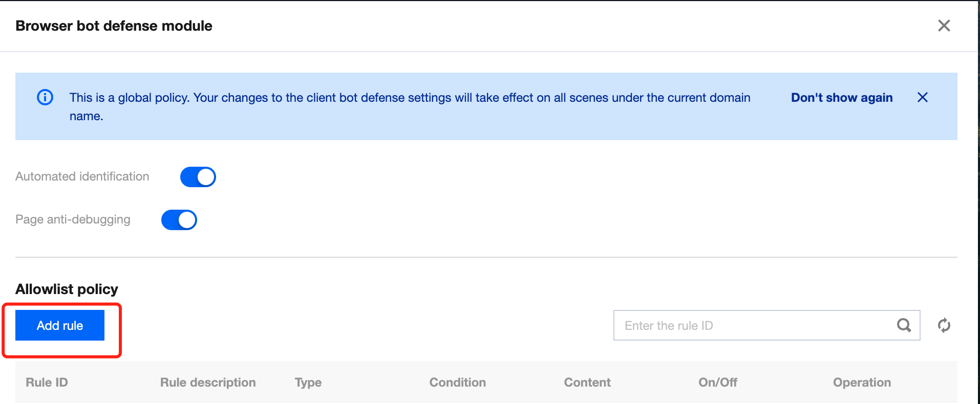Click the Operation column header
This screenshot has width=980, height=404.
coord(862,383)
